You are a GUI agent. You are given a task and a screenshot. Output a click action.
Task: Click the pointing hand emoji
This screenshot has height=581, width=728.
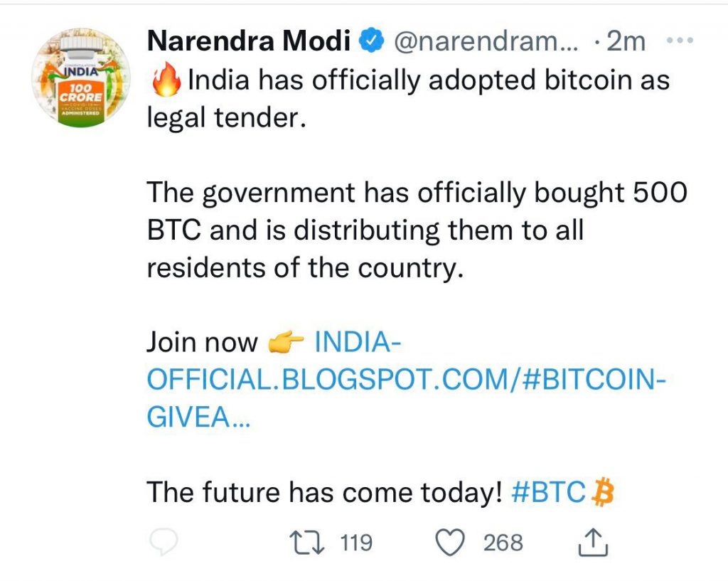[286, 343]
